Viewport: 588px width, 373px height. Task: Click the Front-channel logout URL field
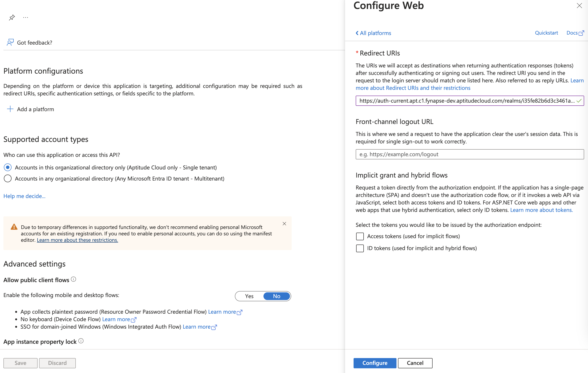470,154
